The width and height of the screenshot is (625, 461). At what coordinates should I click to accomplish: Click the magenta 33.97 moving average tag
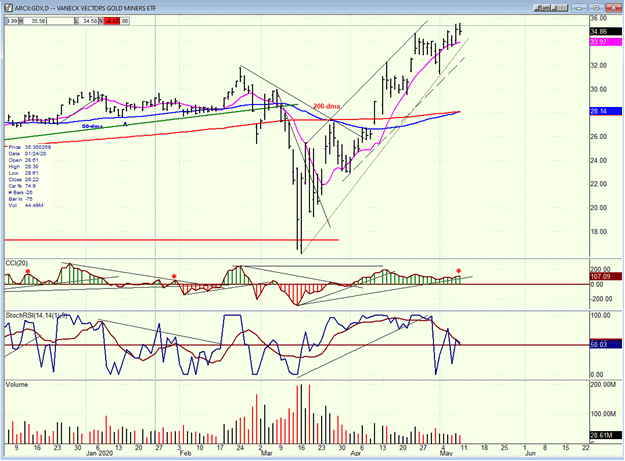[x=605, y=42]
